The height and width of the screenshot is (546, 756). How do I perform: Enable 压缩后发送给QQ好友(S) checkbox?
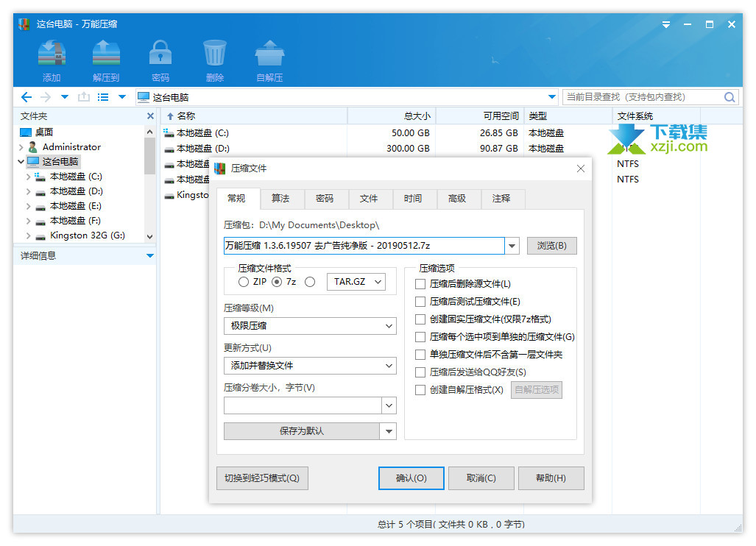pos(420,372)
